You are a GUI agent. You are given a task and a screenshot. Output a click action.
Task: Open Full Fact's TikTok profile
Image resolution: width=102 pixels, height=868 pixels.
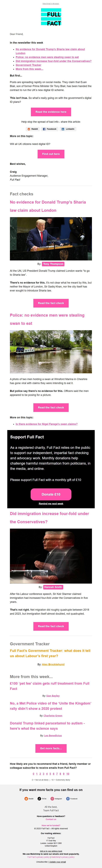pos(42,799)
